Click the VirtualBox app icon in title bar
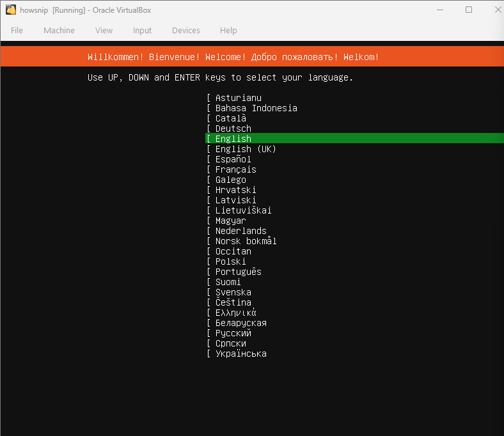This screenshot has height=436, width=504. click(x=11, y=10)
